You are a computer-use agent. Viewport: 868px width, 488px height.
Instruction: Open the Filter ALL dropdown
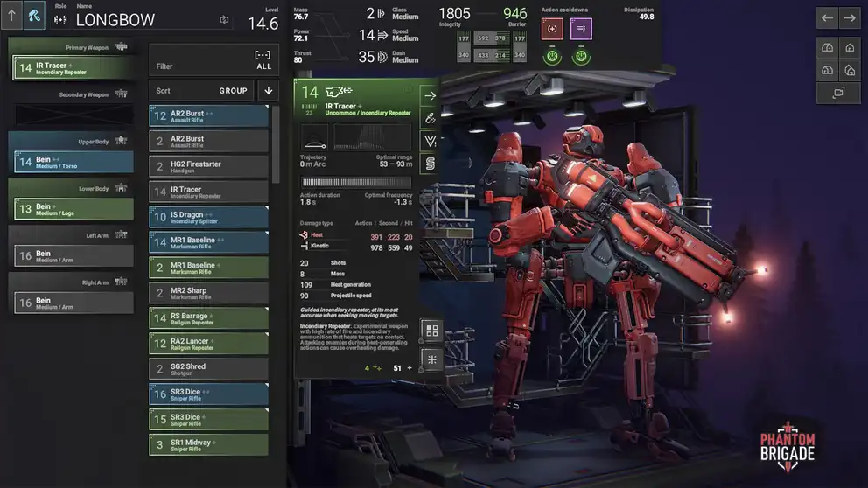[x=213, y=60]
